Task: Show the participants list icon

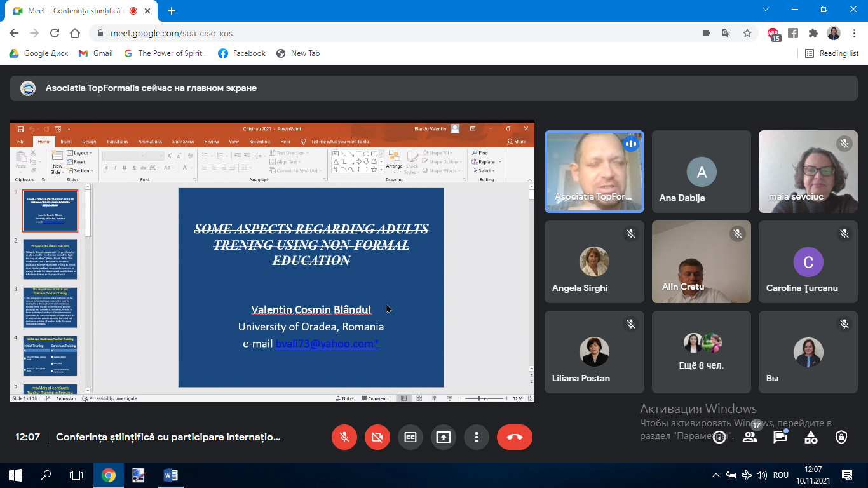Action: click(x=750, y=437)
